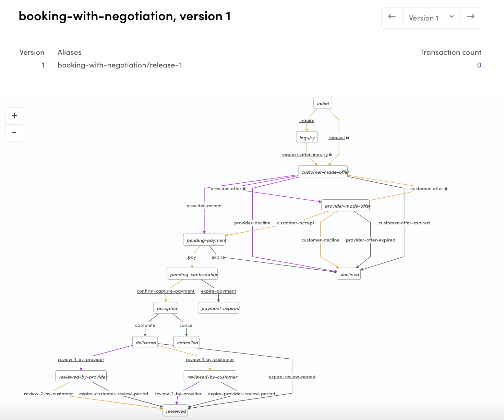Select the confirm-capture-payment transition
Image resolution: width=504 pixels, height=420 pixels.
pos(165,291)
